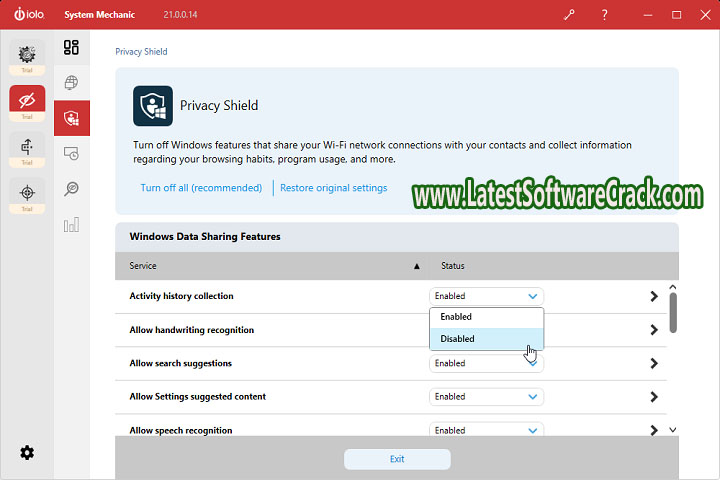Screen dimensions: 720x480
Task: Click the wrench key icon in title bar
Action: tap(569, 15)
